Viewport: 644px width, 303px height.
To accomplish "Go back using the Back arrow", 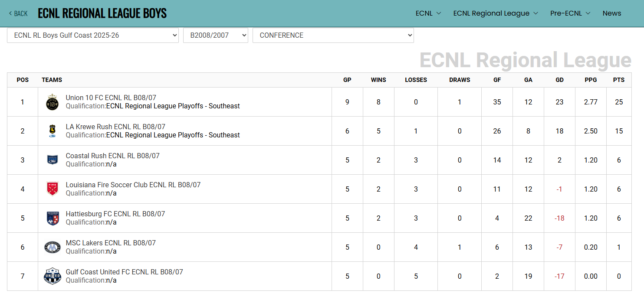I will coord(18,13).
